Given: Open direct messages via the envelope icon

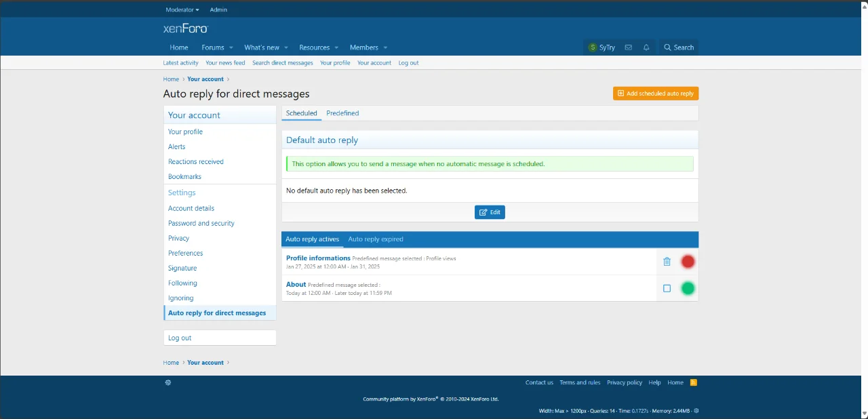Looking at the screenshot, I should [628, 47].
